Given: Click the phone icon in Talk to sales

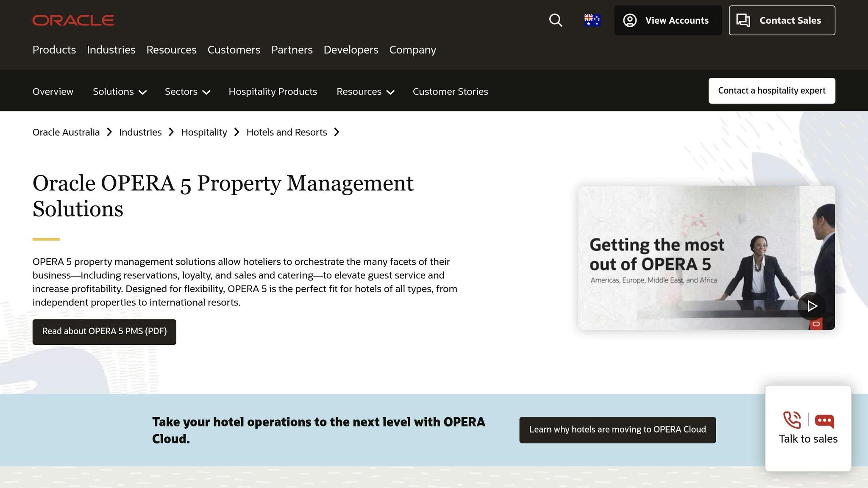Looking at the screenshot, I should point(792,420).
